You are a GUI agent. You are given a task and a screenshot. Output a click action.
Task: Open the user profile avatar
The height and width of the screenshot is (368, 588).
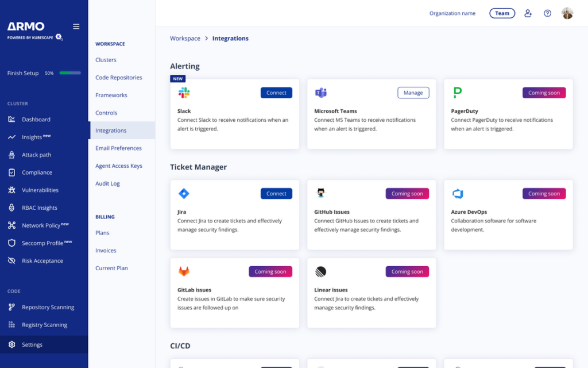567,14
